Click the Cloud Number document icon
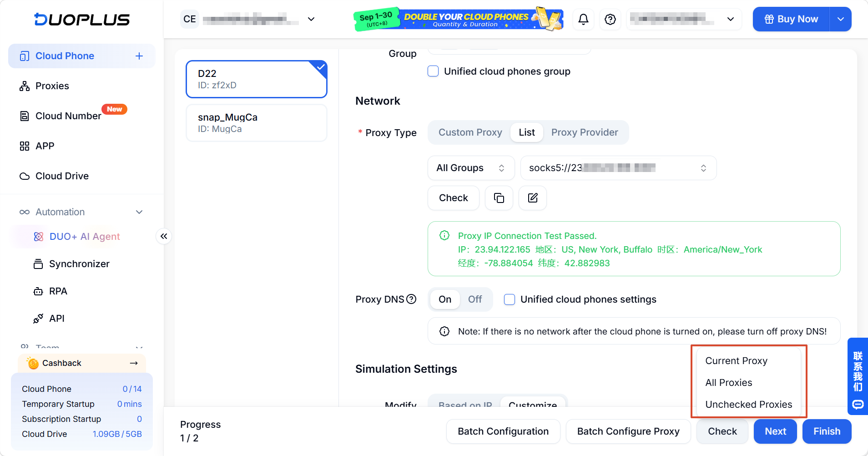Viewport: 868px width, 456px height. tap(25, 116)
